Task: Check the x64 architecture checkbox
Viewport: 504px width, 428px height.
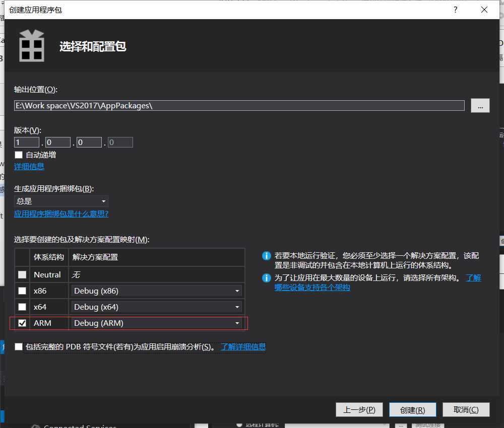Action: (x=22, y=307)
